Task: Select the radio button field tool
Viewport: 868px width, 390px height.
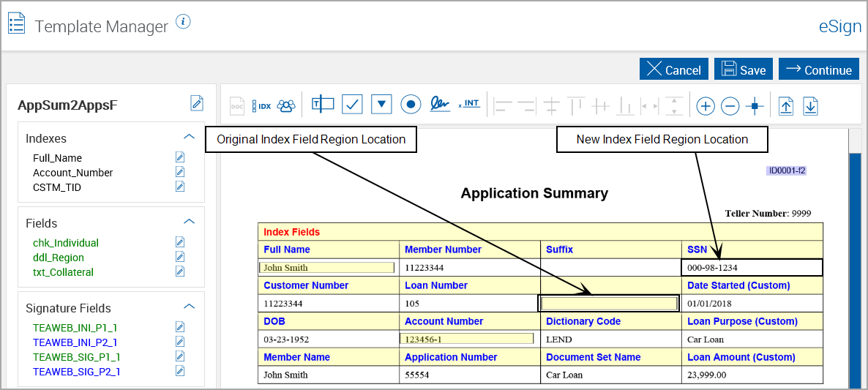Action: (x=411, y=104)
